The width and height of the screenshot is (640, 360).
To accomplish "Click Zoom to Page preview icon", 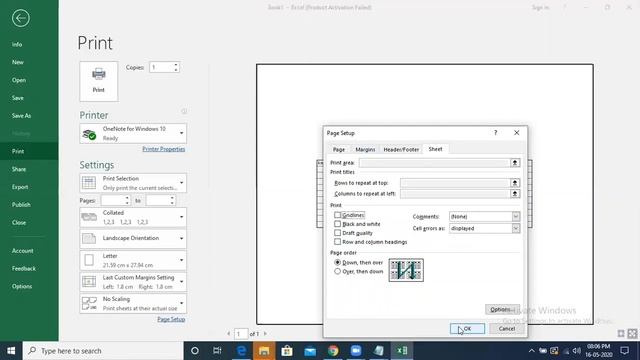I will click(x=632, y=333).
